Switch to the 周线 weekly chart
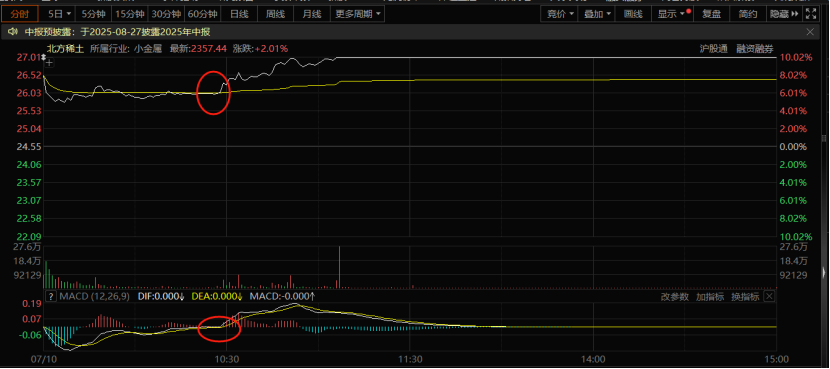The image size is (830, 369). pos(275,14)
